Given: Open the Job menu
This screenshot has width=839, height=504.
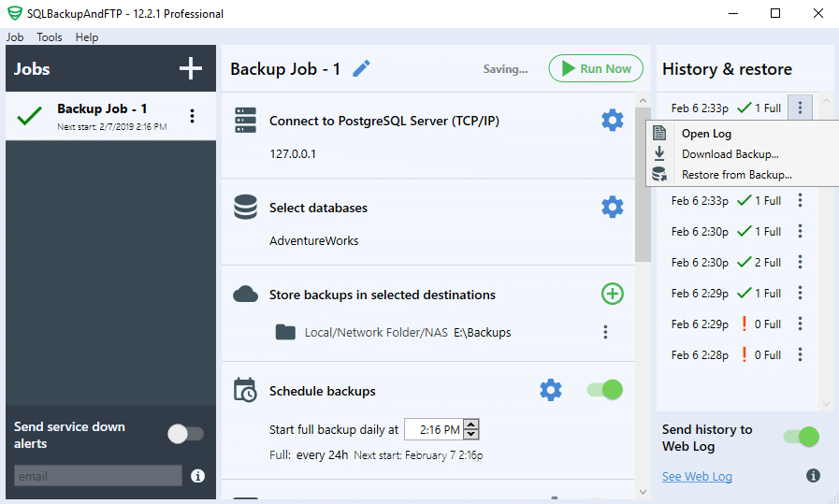Looking at the screenshot, I should point(15,36).
